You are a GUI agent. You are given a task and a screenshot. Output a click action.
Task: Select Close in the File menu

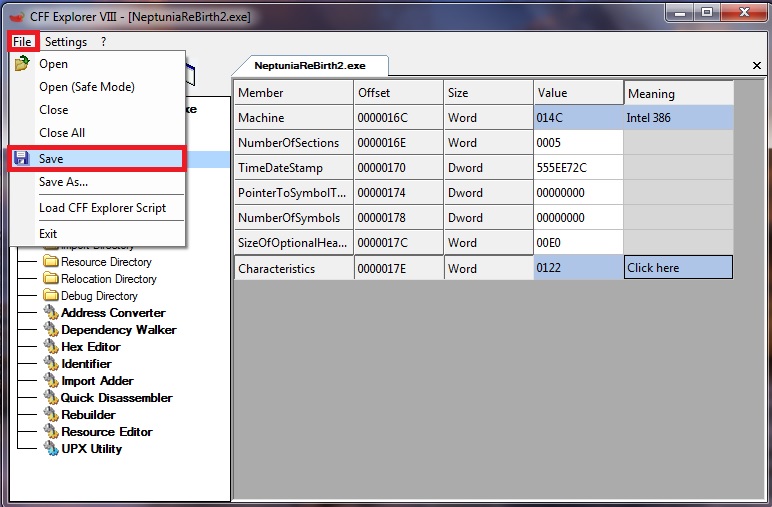tap(97, 110)
